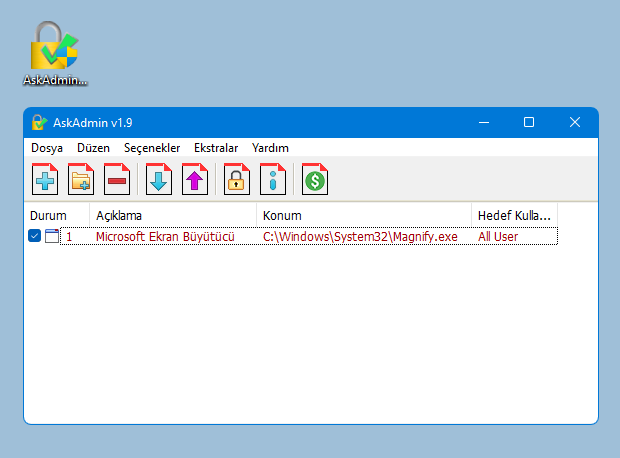The image size is (620, 458).
Task: Select the 'Microsoft Ekran Büyütücü' entry text
Action: point(165,237)
